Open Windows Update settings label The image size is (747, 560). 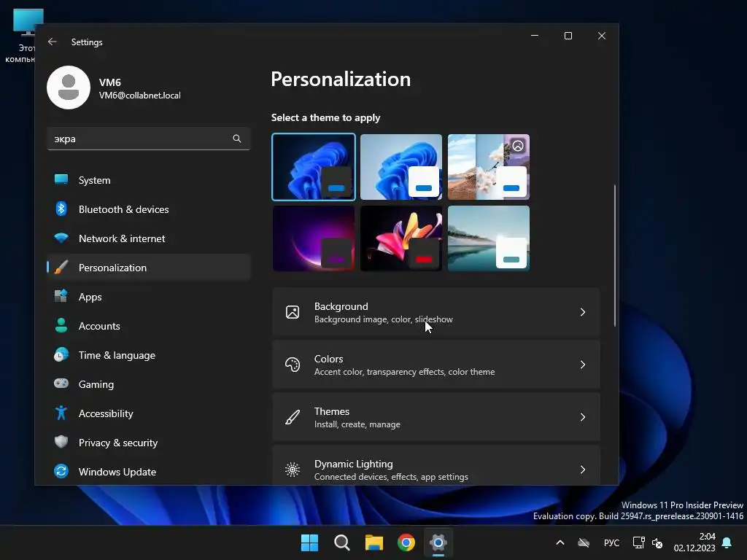click(x=117, y=472)
